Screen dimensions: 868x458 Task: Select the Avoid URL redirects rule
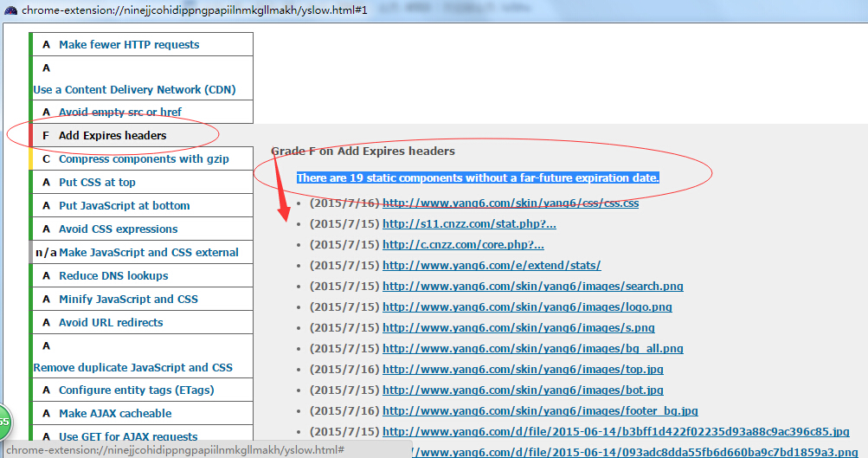point(111,322)
